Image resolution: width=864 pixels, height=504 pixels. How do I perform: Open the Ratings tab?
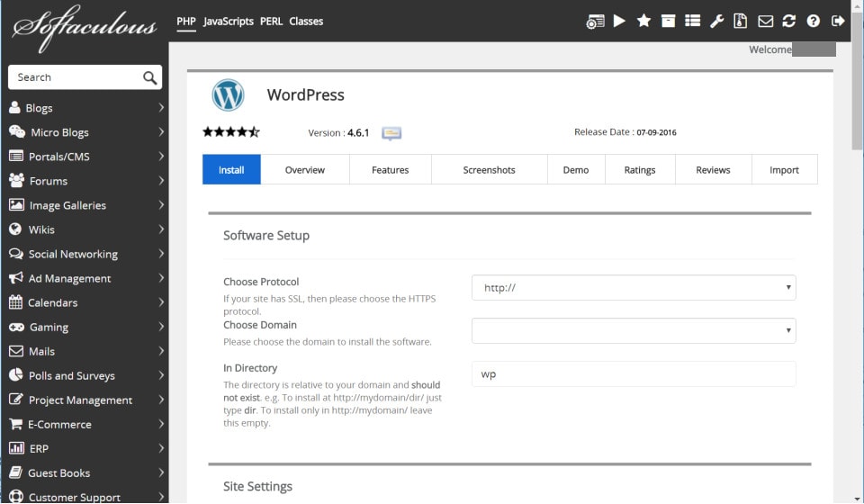pos(640,170)
